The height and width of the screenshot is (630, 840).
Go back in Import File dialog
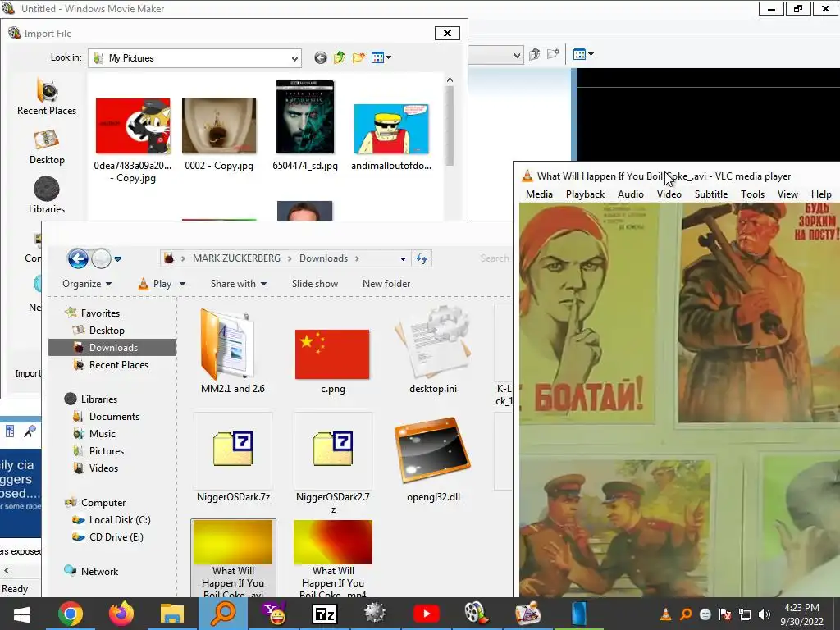[x=321, y=58]
